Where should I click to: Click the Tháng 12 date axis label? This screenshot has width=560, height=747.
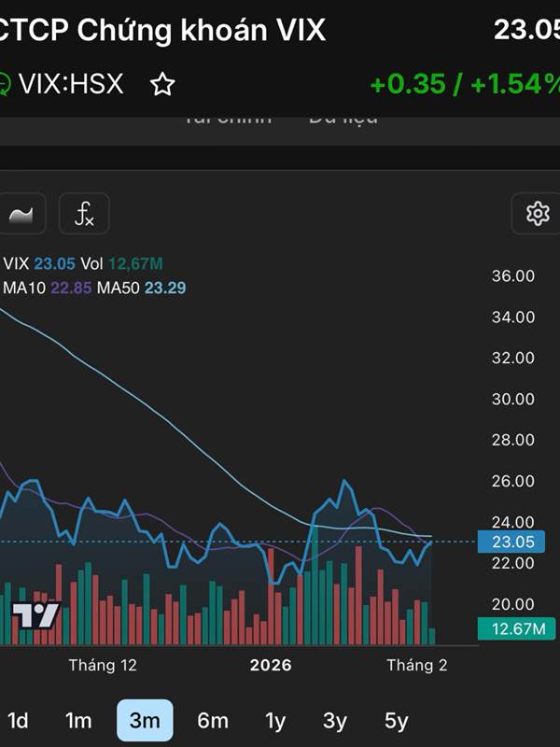(x=103, y=665)
